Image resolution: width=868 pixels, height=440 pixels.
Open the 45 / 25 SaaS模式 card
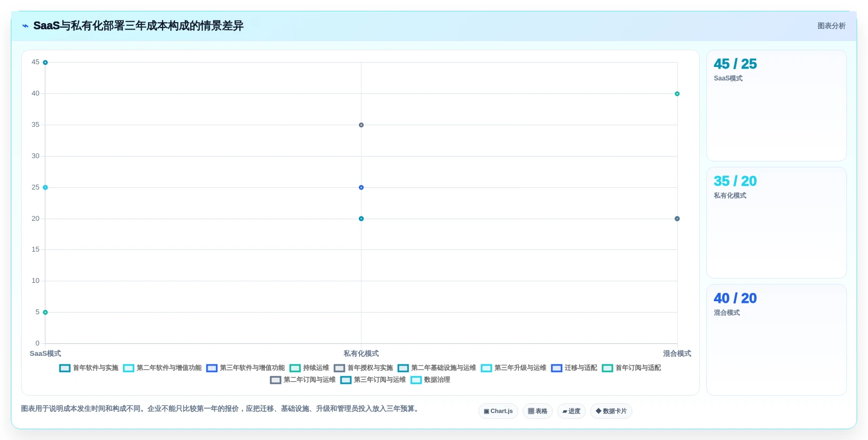tap(776, 105)
